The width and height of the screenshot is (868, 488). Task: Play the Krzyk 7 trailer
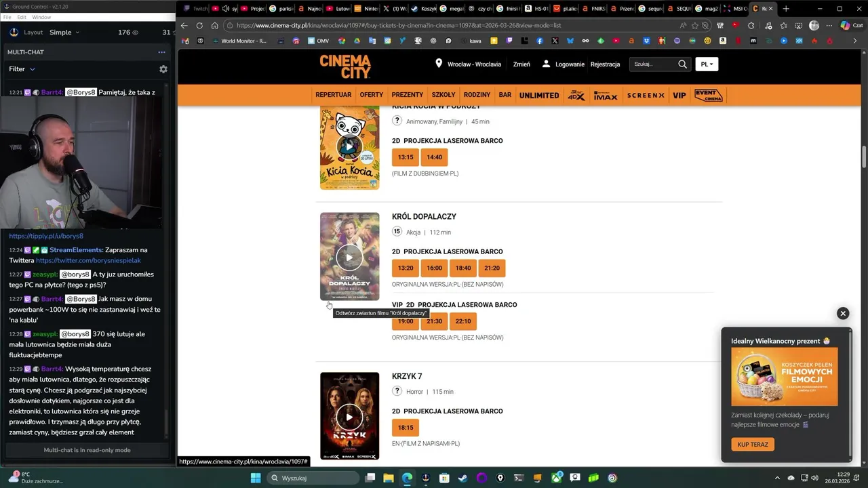click(349, 417)
